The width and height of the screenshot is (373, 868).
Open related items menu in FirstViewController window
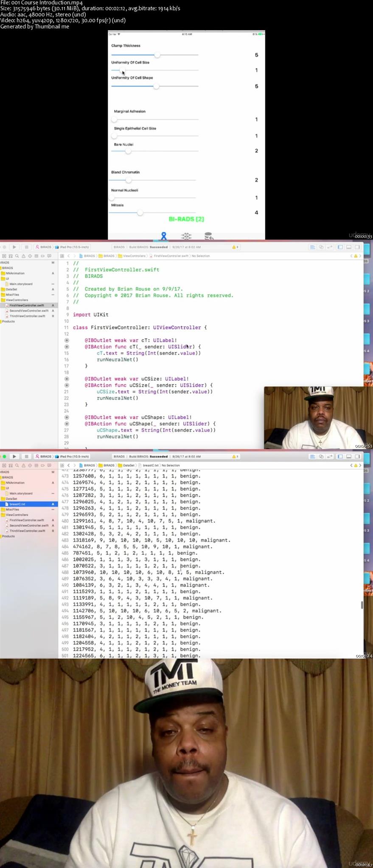click(62, 256)
